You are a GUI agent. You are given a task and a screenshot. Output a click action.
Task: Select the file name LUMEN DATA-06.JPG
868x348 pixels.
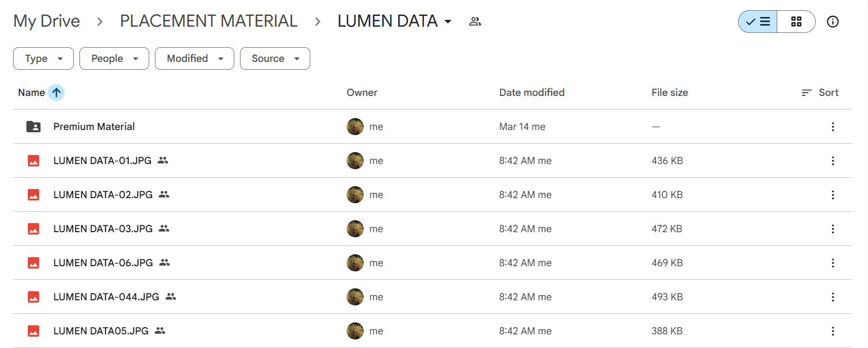tap(103, 263)
